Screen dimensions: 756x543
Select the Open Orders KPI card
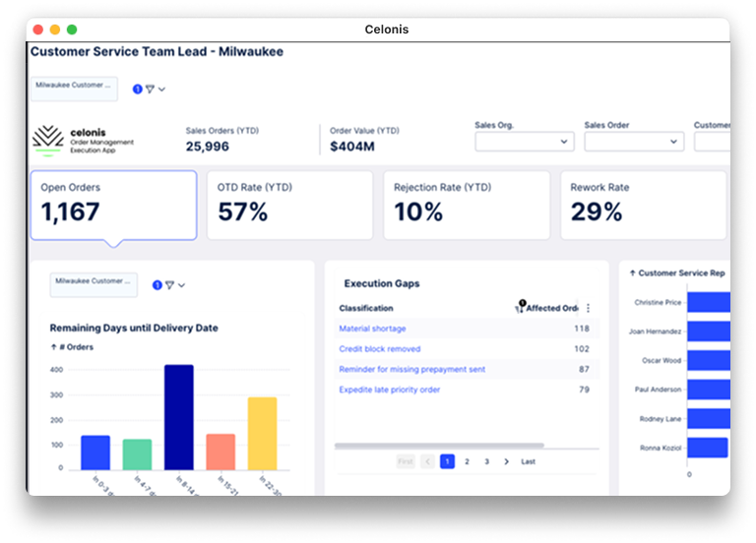point(114,205)
